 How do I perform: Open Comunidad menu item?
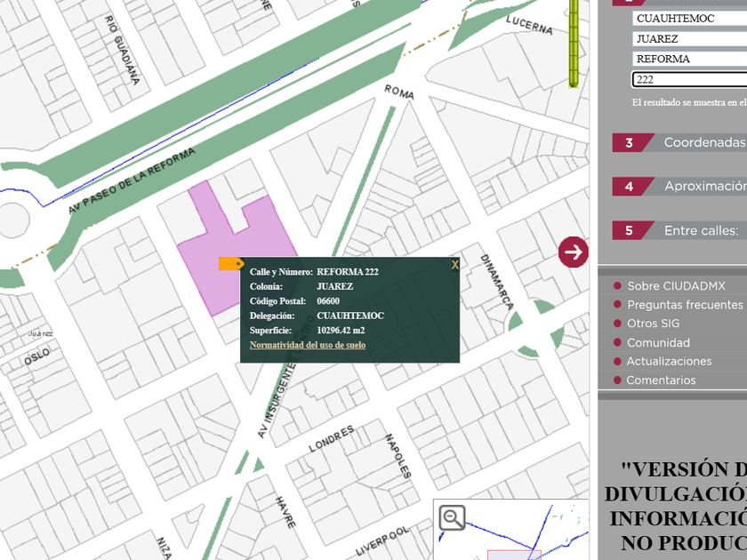(x=658, y=342)
